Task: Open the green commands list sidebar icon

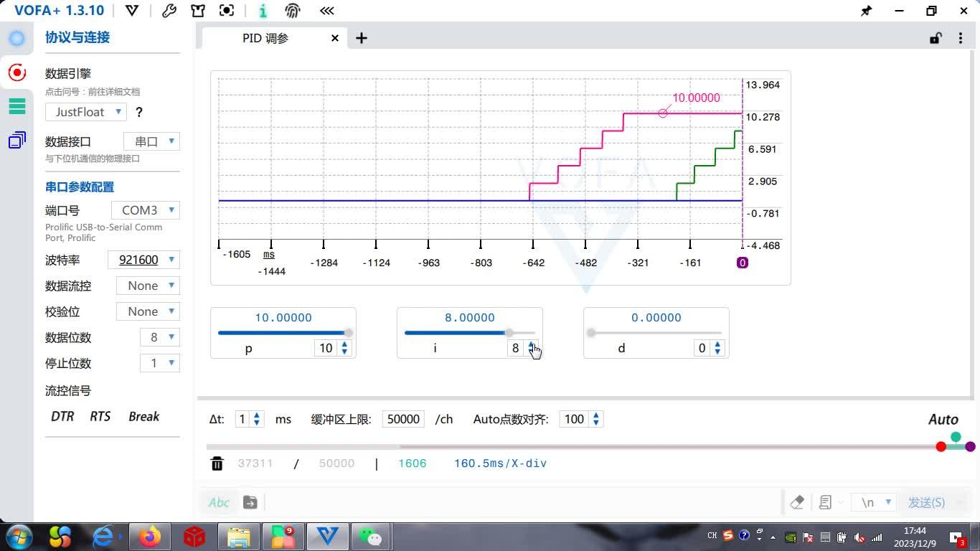Action: click(17, 106)
